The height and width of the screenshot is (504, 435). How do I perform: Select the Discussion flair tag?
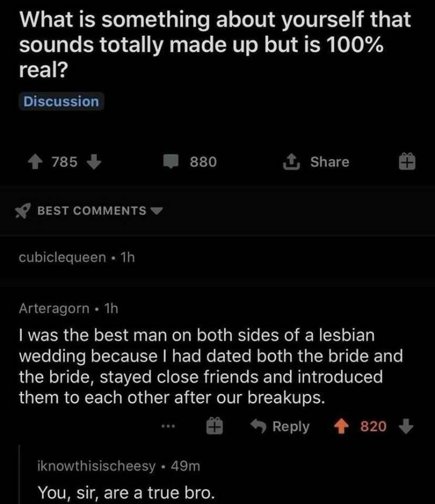(61, 101)
